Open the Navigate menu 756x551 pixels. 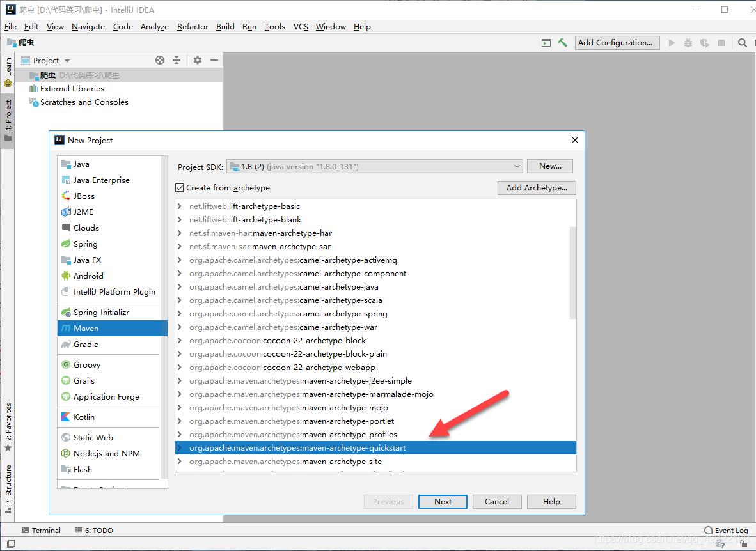88,26
